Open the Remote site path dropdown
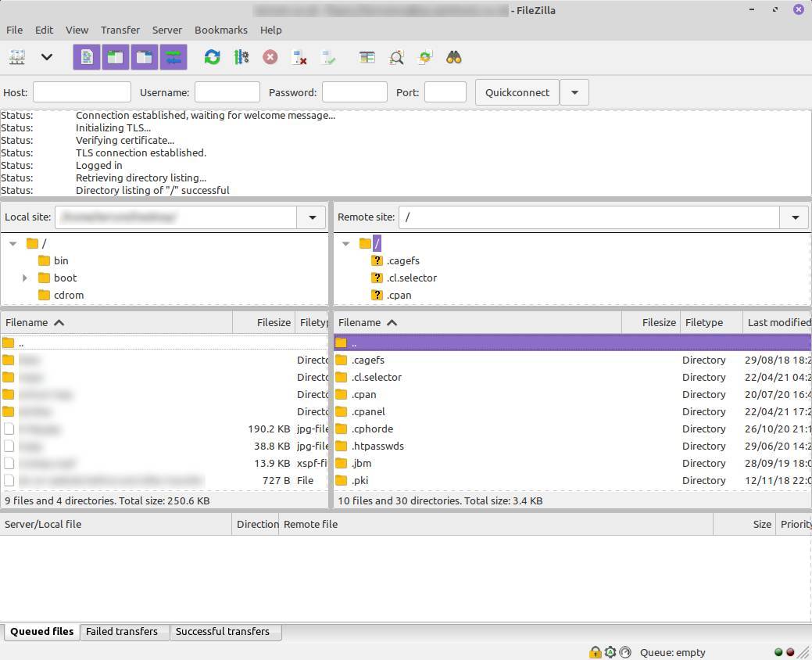 [x=795, y=217]
